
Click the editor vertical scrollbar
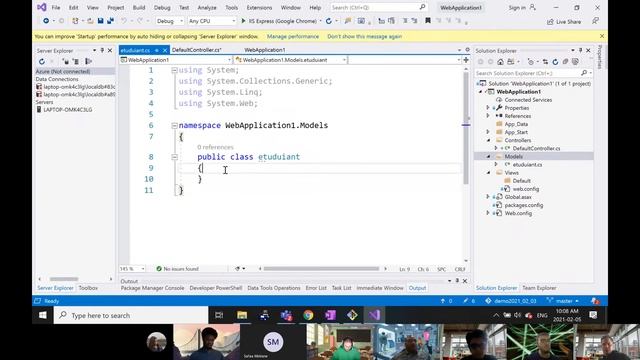pos(466,127)
